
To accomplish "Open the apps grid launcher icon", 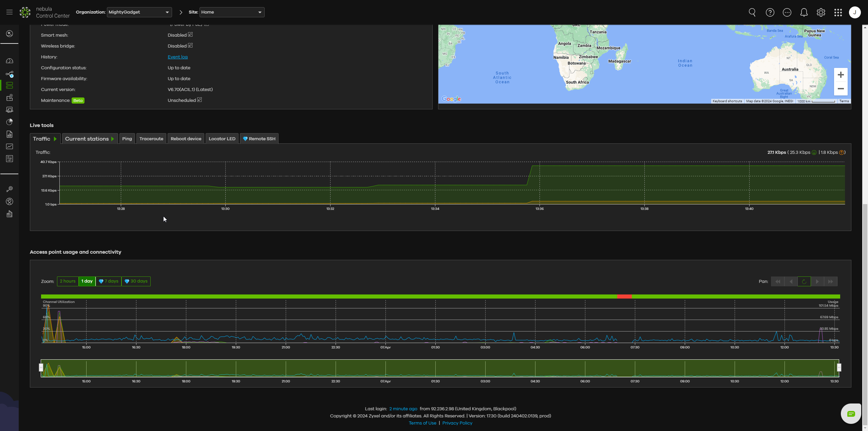I will pos(838,13).
